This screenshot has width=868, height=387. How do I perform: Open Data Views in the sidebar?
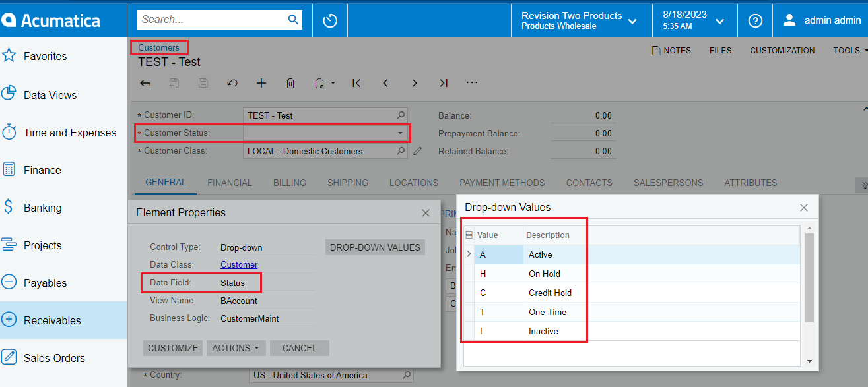[x=40, y=95]
